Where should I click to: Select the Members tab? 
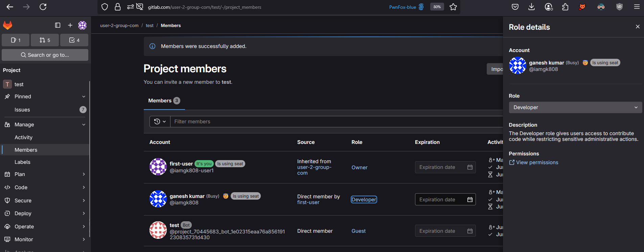click(x=164, y=101)
